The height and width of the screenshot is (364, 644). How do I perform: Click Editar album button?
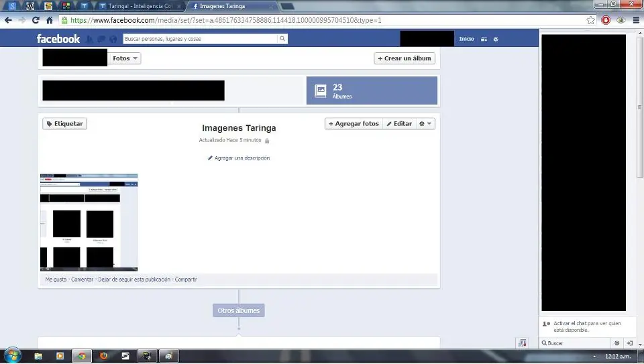coord(399,123)
